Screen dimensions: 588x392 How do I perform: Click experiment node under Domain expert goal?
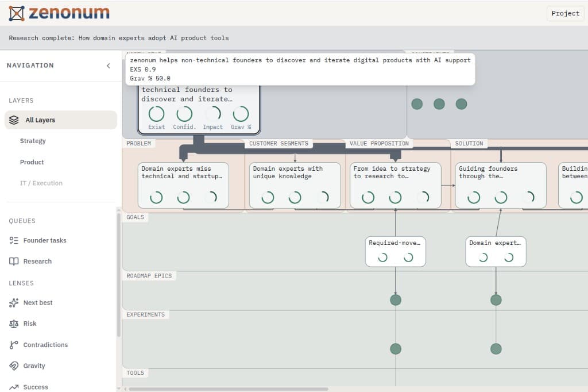(x=496, y=349)
